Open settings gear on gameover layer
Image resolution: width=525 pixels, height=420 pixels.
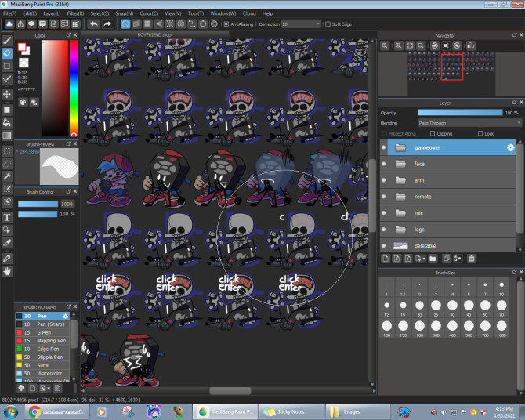[510, 147]
